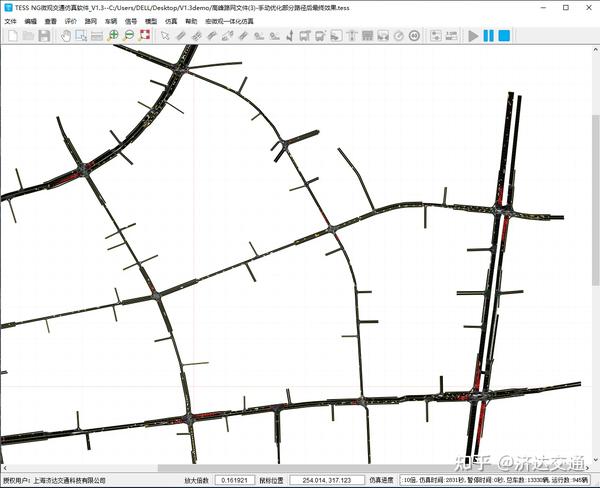
Task: Open the 宏微观一体化仿真 menu
Action: pos(229,20)
